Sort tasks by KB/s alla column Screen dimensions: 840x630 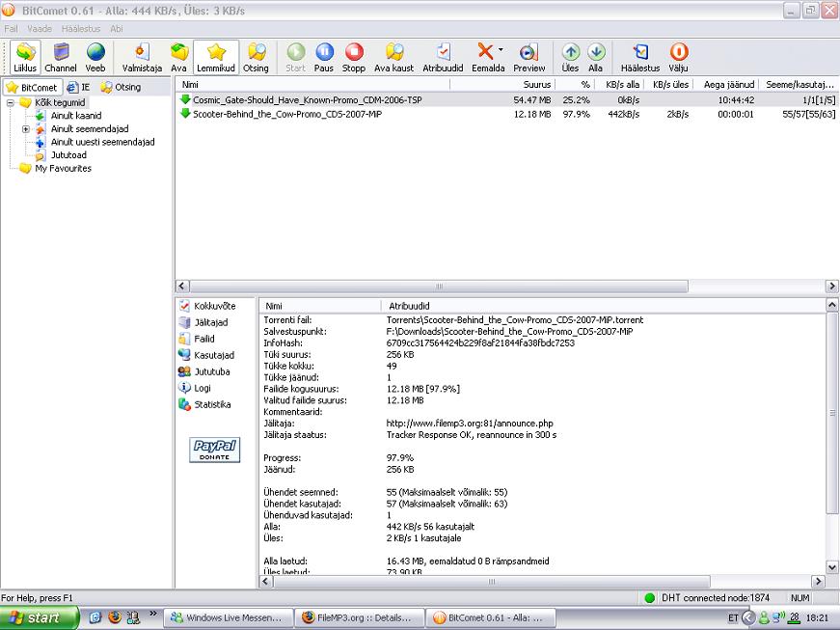619,85
